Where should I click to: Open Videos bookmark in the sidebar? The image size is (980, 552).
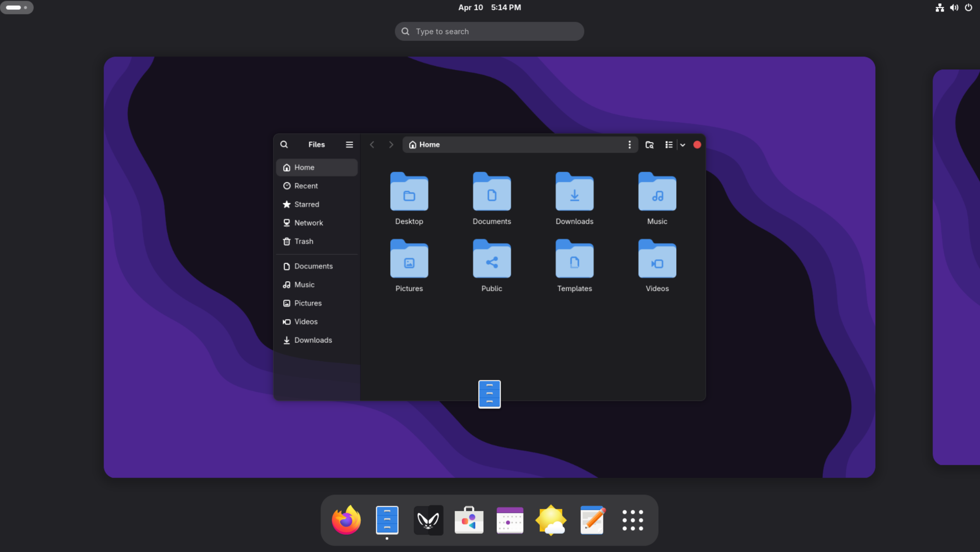[317, 321]
